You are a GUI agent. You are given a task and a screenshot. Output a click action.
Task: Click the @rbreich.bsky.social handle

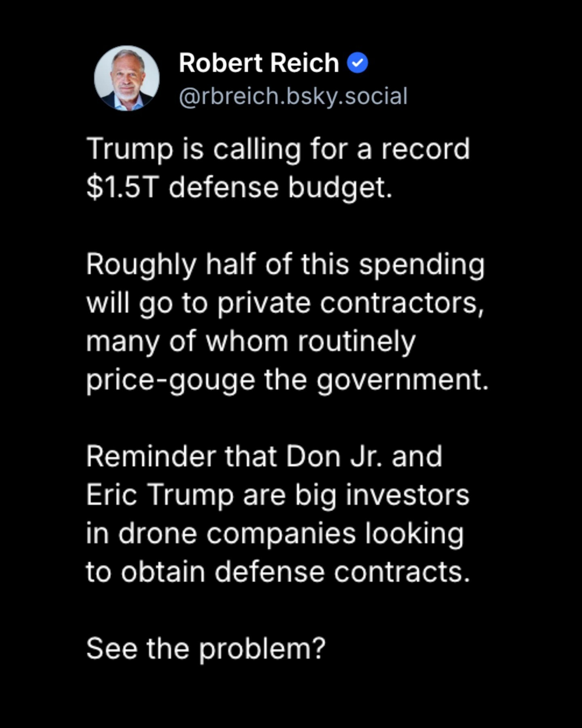tap(293, 96)
